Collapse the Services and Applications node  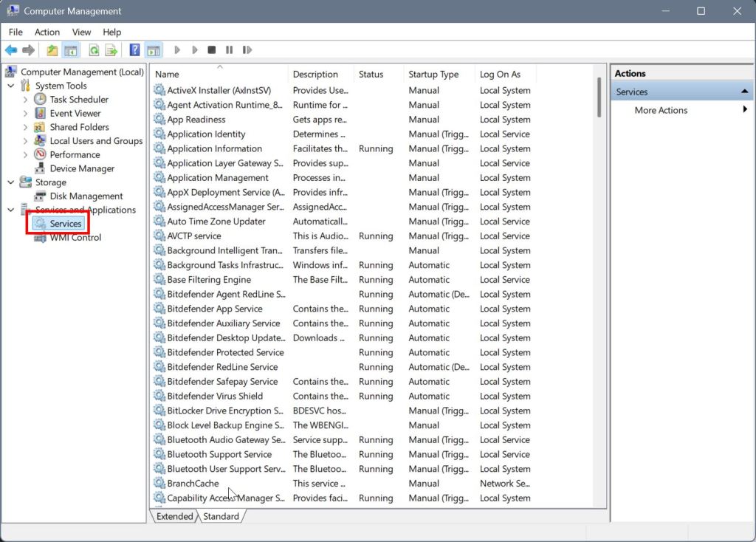(x=11, y=210)
